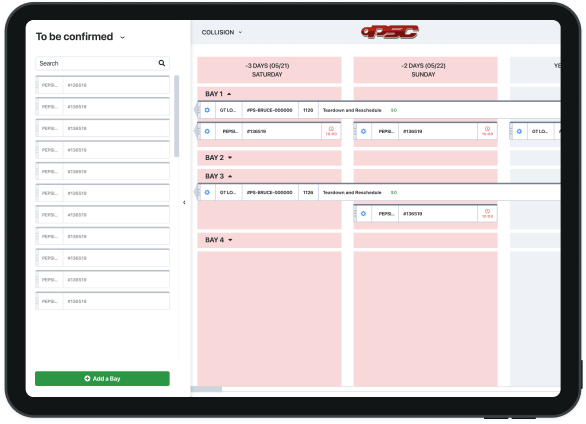Expand the BAY 4 section
Image resolution: width=586 pixels, height=424 pixels.
[x=230, y=240]
